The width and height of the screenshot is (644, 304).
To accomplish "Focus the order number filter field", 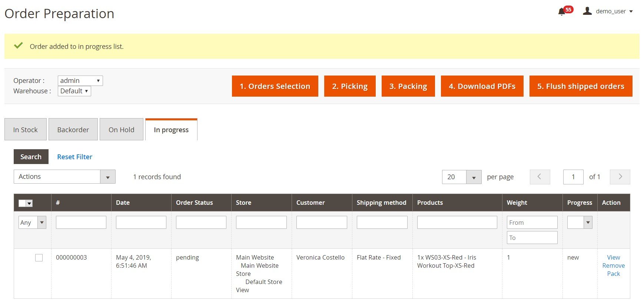I will coord(81,222).
